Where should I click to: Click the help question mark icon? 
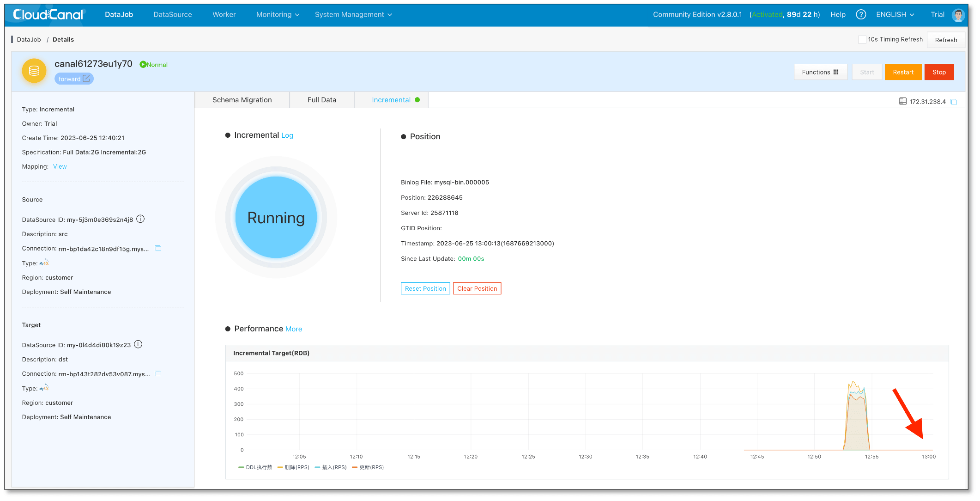pos(860,14)
